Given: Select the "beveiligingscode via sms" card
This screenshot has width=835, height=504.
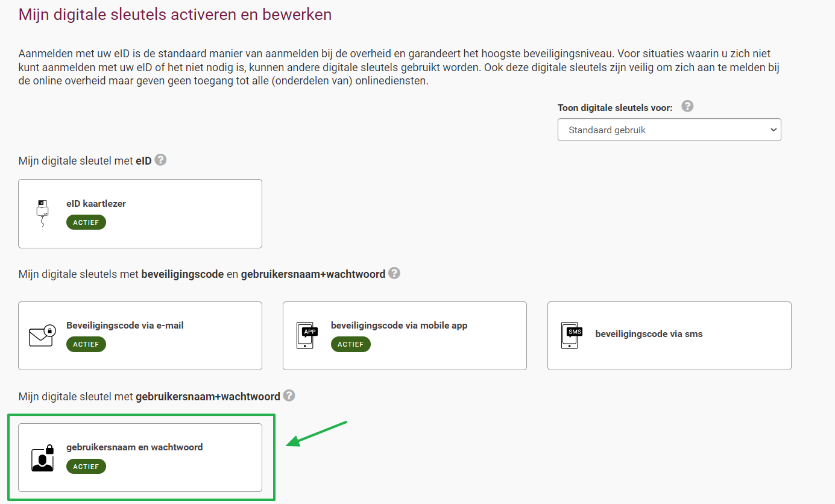Looking at the screenshot, I should coord(669,336).
